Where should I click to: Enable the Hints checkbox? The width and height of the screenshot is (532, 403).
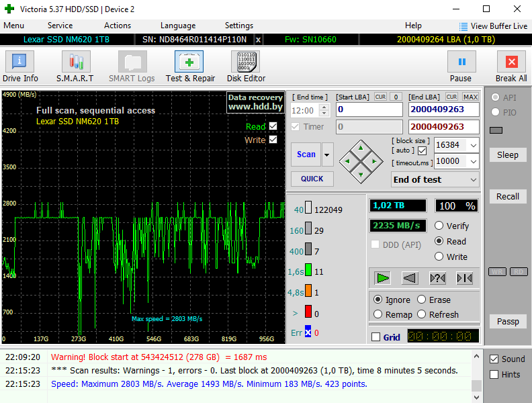pyautogui.click(x=494, y=375)
